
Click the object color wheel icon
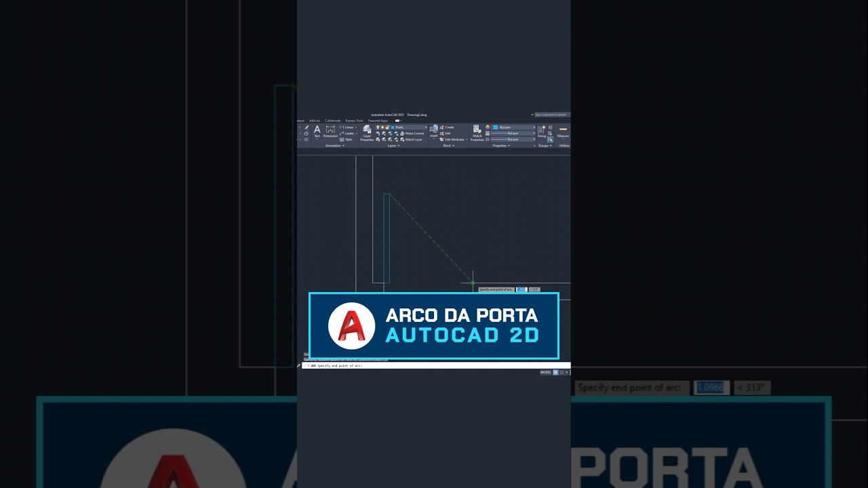488,127
